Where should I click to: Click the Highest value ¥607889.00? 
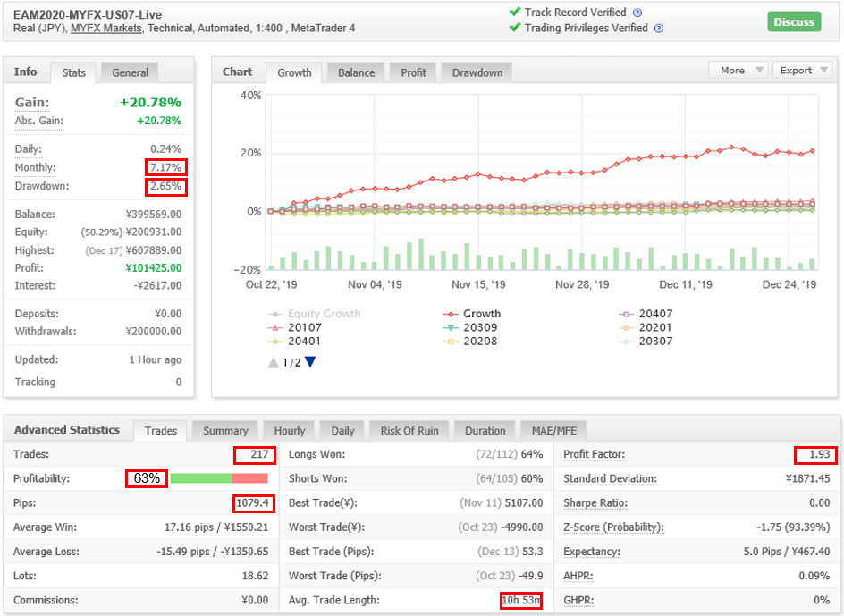tap(154, 250)
